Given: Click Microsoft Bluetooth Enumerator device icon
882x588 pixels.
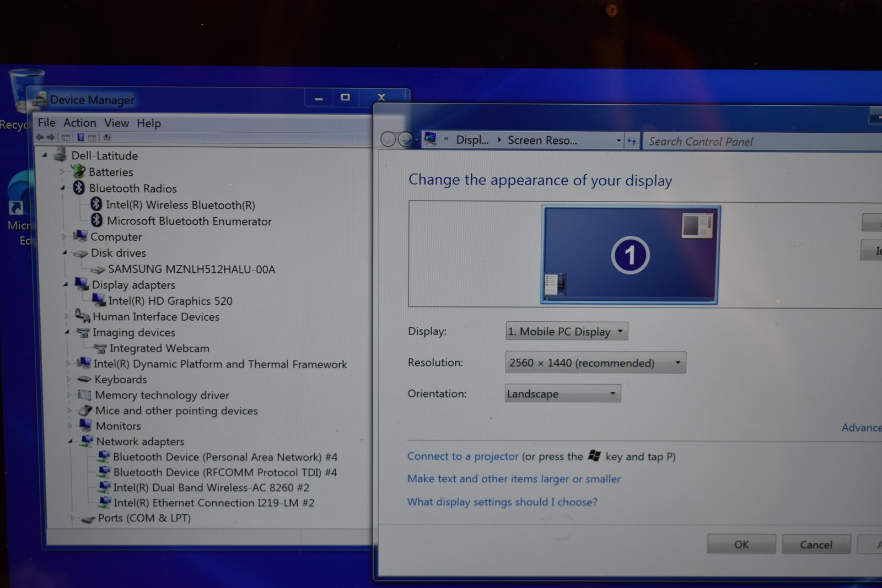Looking at the screenshot, I should tap(96, 220).
